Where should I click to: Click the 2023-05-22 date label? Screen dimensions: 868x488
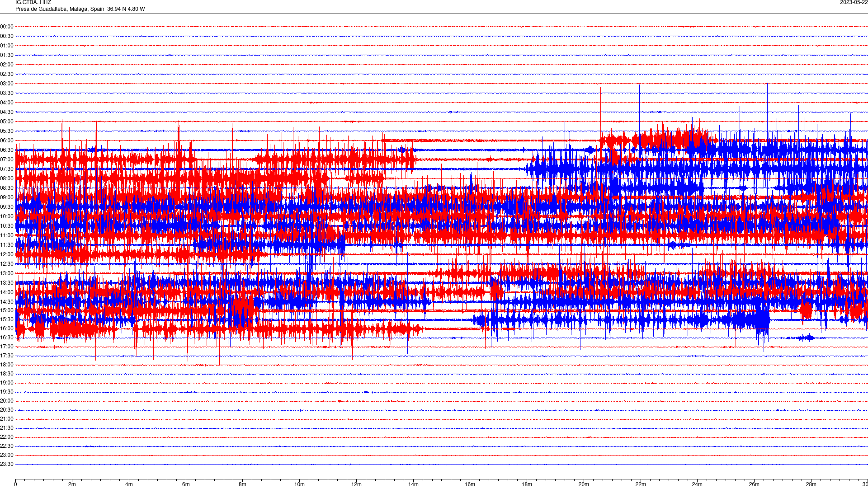click(854, 3)
